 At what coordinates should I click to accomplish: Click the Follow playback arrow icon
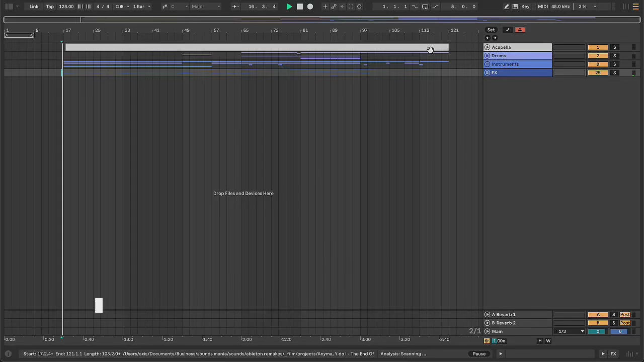pos(234,7)
